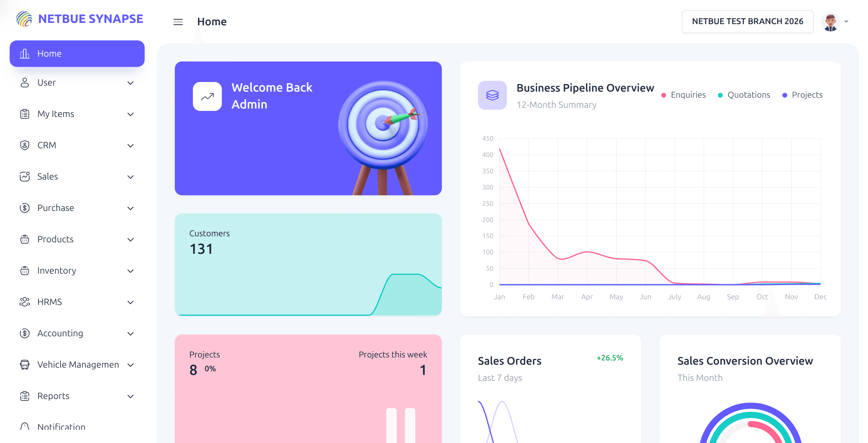
Task: Toggle the Quotations legend series
Action: coord(744,95)
